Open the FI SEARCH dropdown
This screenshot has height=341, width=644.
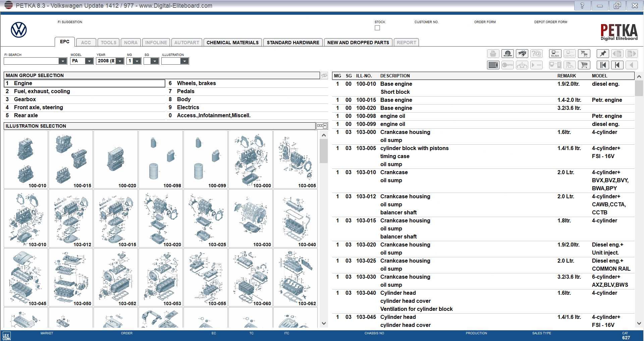click(x=62, y=61)
